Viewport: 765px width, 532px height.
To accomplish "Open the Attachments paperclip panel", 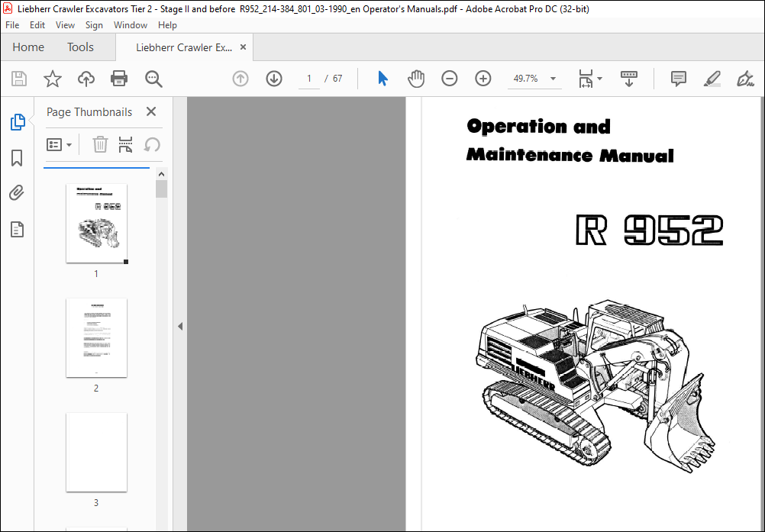I will coord(17,193).
